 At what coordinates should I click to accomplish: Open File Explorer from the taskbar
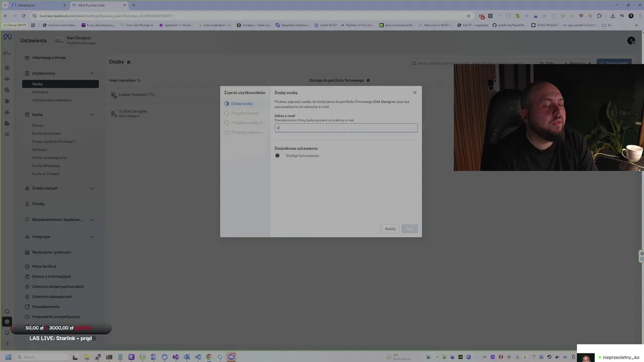87,357
